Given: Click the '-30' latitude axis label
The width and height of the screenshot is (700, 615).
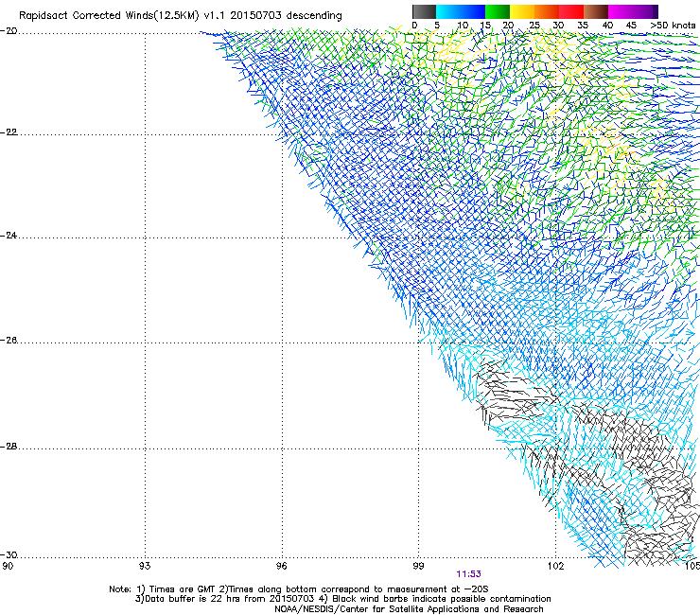Looking at the screenshot, I should [x=9, y=554].
